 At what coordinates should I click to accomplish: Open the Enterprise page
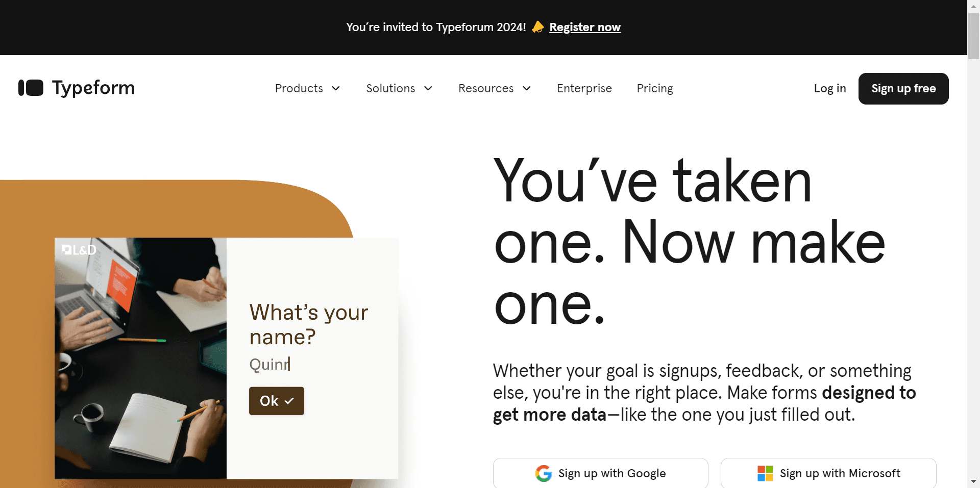(x=584, y=88)
